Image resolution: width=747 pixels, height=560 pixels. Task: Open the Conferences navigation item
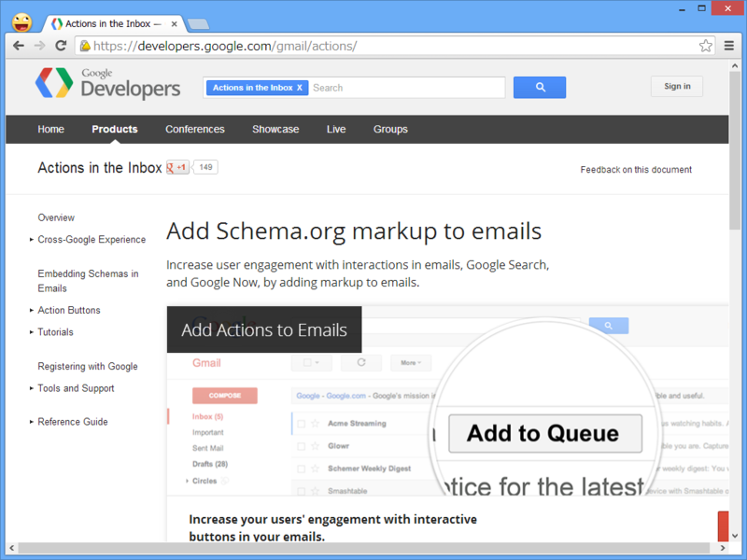click(195, 129)
